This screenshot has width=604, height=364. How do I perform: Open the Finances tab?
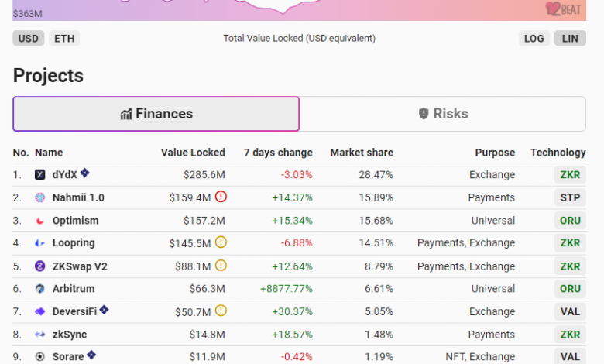tap(156, 114)
